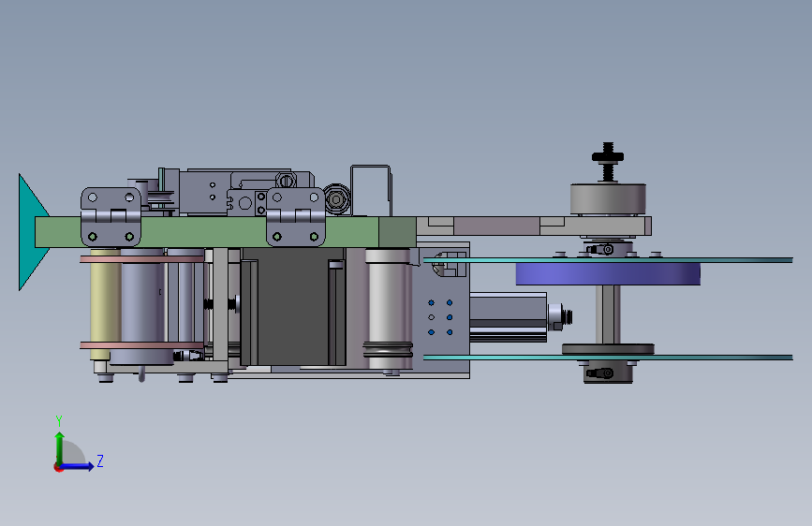
Task: Select the horizontal cylinder beside the blue-hole plate
Action: (x=508, y=317)
